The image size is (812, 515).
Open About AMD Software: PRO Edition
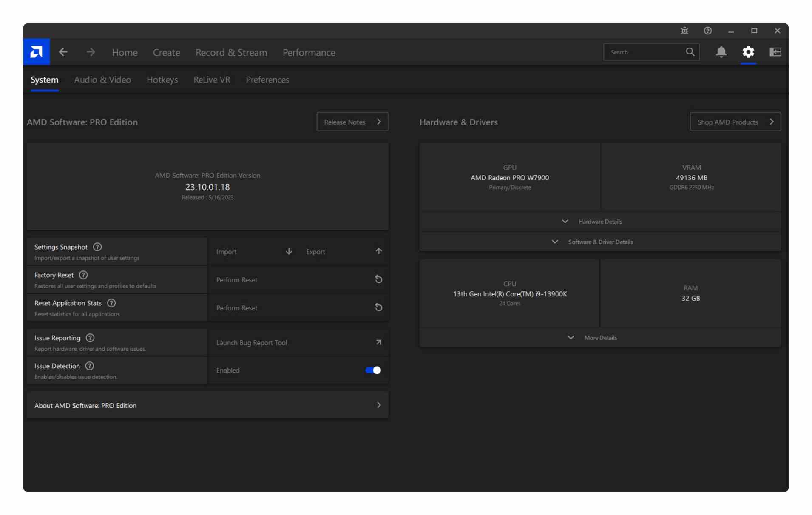pyautogui.click(x=207, y=405)
